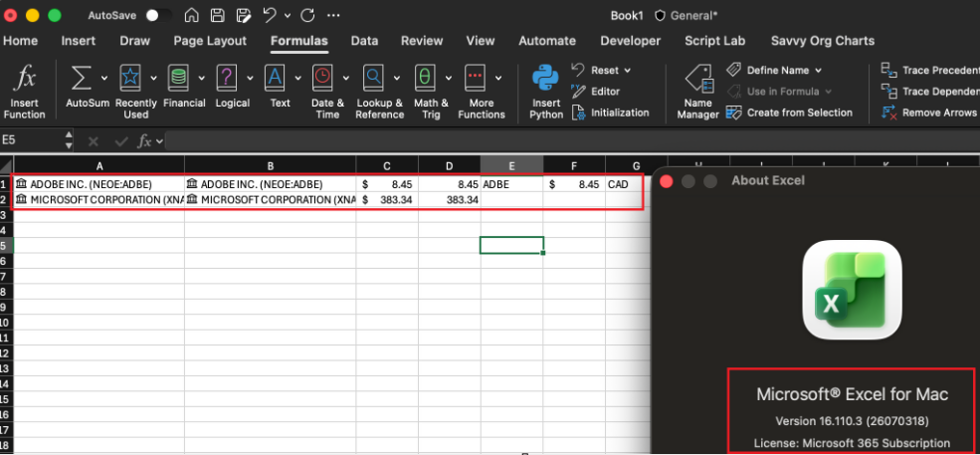Screen dimensions: 980x455
Task: Switch to the Data tab
Action: [x=364, y=41]
